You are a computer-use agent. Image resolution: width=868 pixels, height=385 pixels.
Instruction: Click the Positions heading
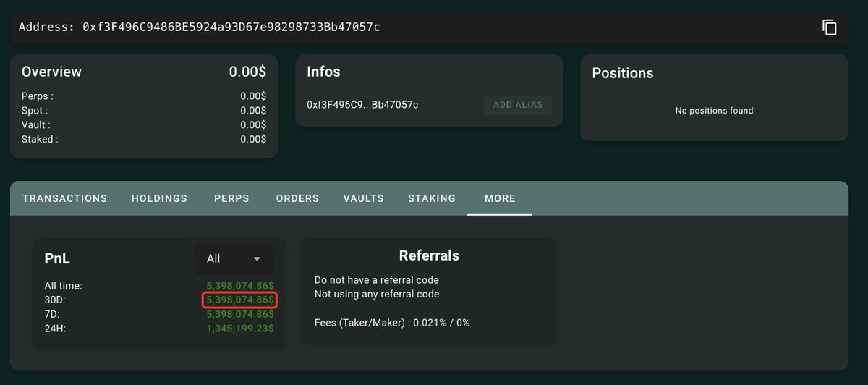[x=623, y=73]
